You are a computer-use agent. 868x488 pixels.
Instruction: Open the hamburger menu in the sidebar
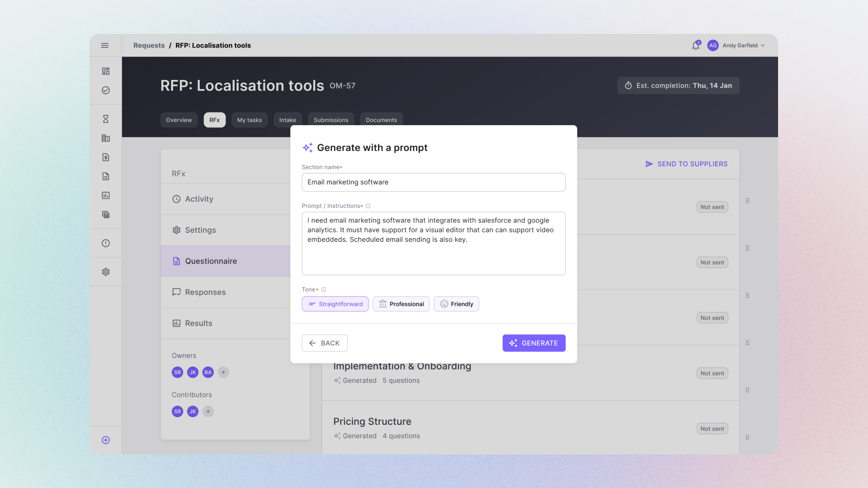click(x=105, y=45)
